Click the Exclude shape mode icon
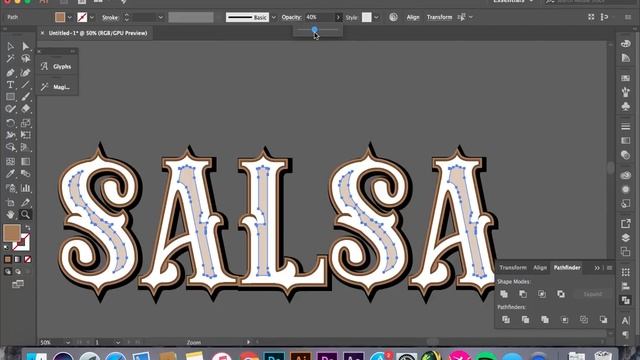Viewport: 640px width, 360px height. point(561,294)
